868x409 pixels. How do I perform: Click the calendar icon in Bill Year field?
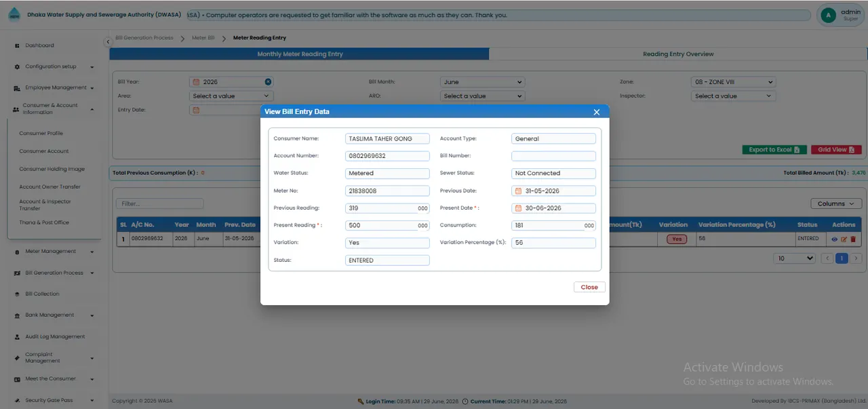(x=196, y=81)
